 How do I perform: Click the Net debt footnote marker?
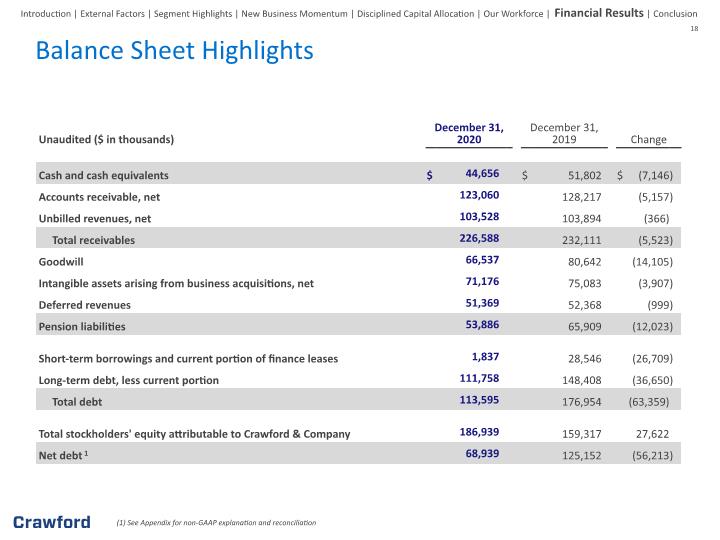(x=86, y=453)
